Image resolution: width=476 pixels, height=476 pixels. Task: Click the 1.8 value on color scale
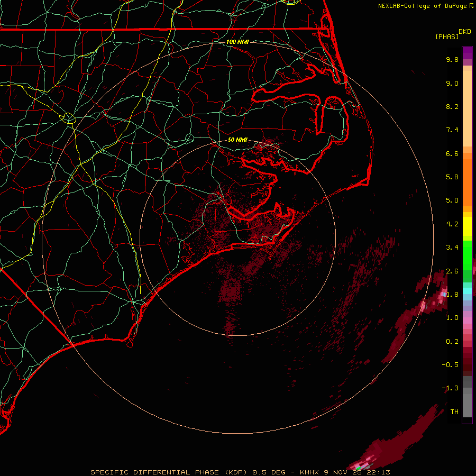[452, 295]
